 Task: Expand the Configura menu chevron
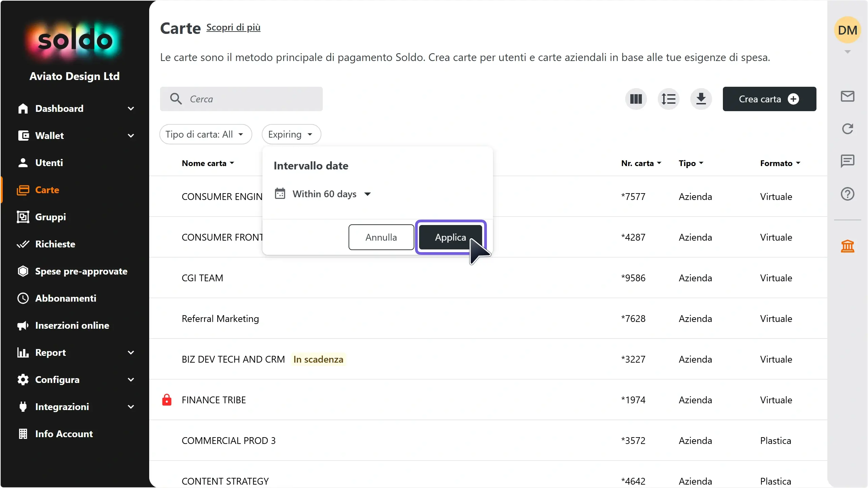tap(131, 380)
